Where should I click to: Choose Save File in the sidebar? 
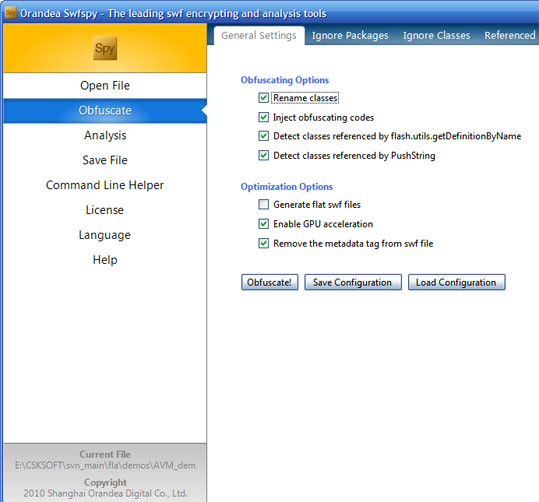(105, 160)
